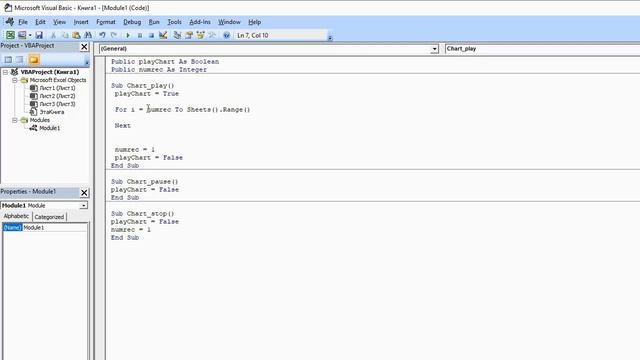
Task: Open the Insert UserForm dropdown arrow
Action: click(x=30, y=36)
